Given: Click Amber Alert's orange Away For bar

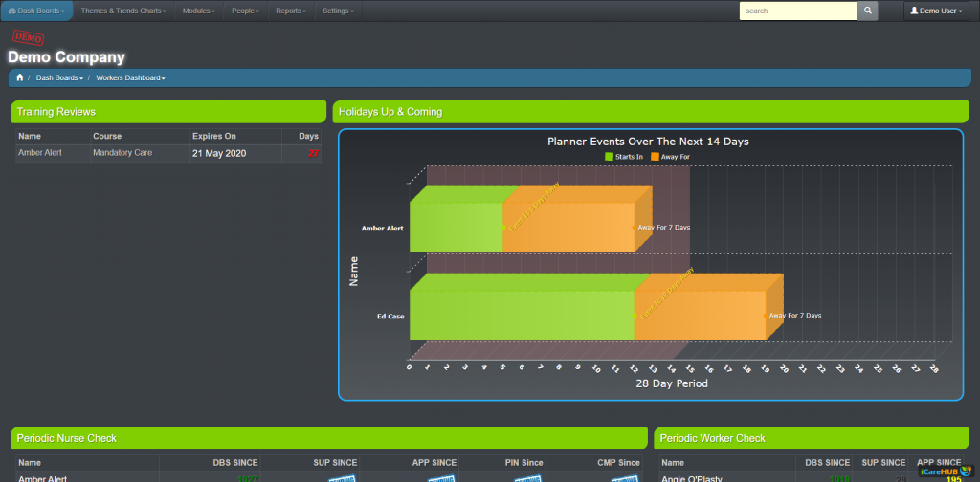Looking at the screenshot, I should 568,227.
